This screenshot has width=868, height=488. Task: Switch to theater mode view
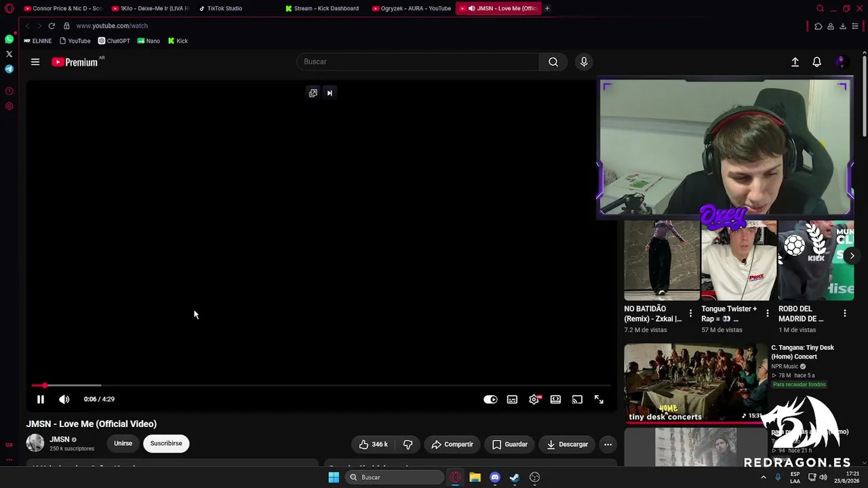coord(555,399)
